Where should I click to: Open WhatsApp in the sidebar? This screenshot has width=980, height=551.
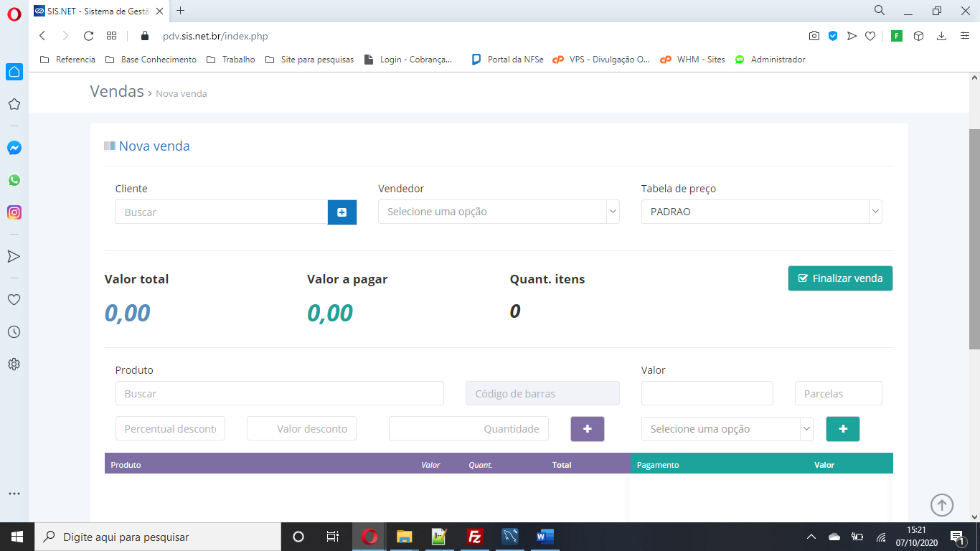tap(14, 180)
